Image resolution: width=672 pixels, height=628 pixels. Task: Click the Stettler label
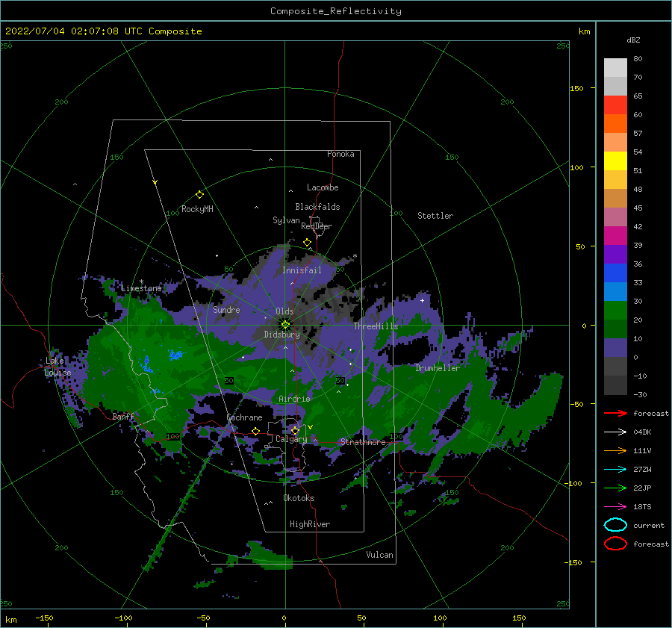[435, 216]
